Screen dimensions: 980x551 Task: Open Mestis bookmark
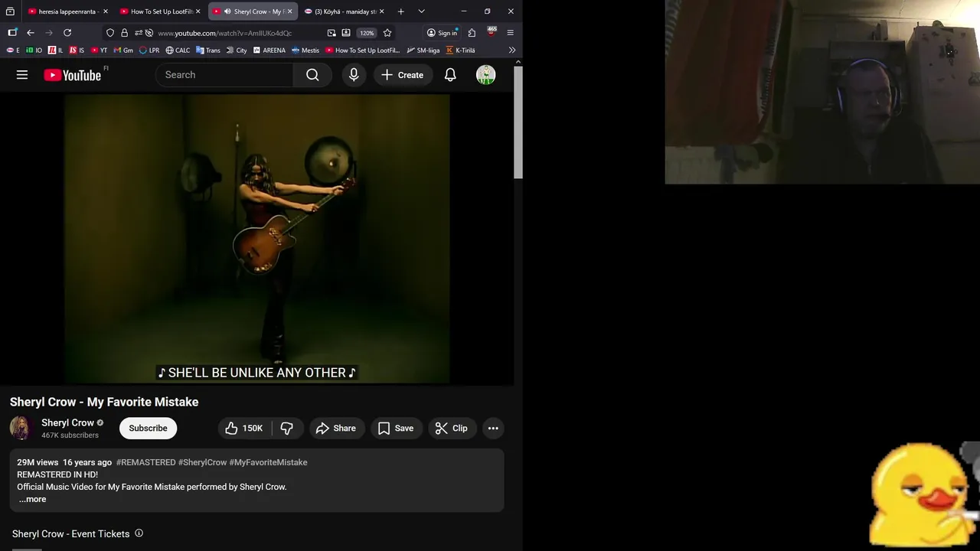pyautogui.click(x=305, y=51)
